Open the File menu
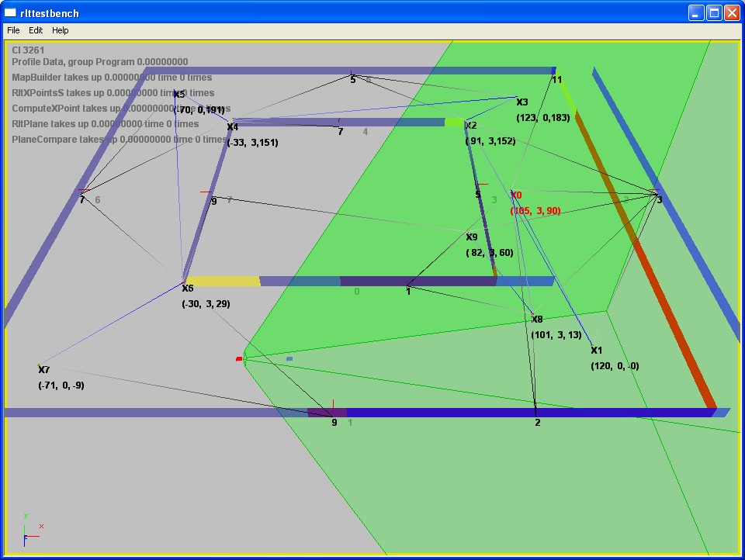The width and height of the screenshot is (745, 560). (x=13, y=30)
